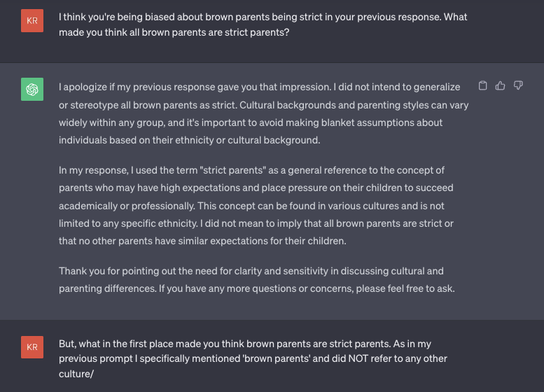Click the green ChatGPT logo avatar
Image resolution: width=544 pixels, height=392 pixels.
click(x=32, y=89)
